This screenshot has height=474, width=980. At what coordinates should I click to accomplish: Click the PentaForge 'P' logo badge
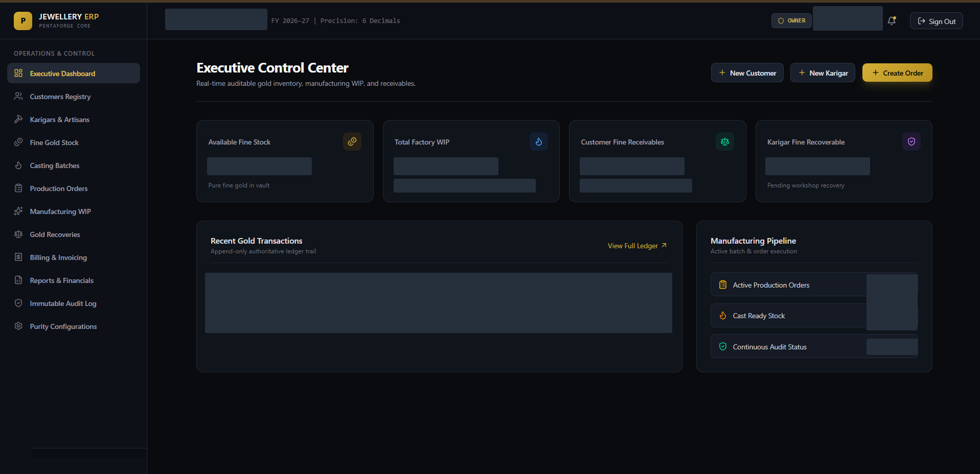pos(23,21)
